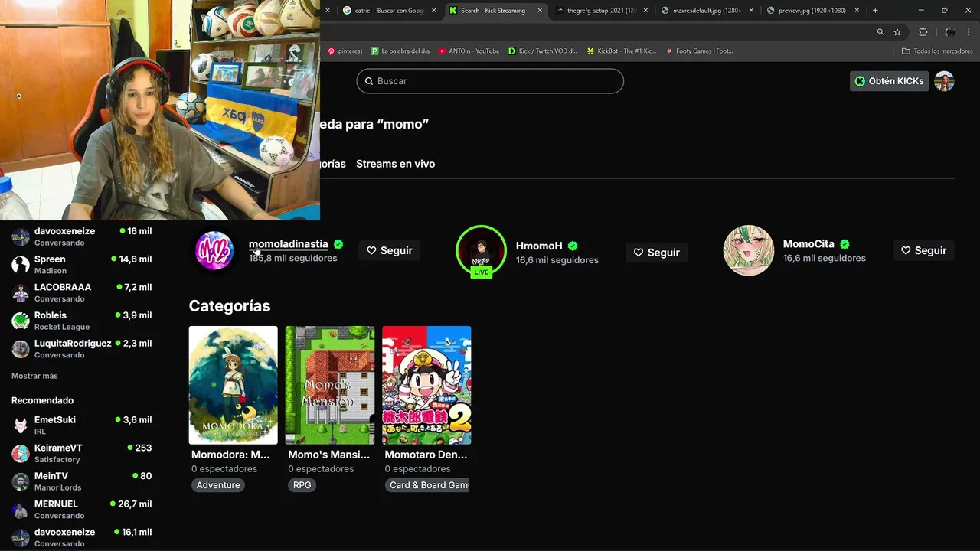Open MERNUEL channel name in the sidebar
The image size is (980, 551).
click(x=56, y=504)
